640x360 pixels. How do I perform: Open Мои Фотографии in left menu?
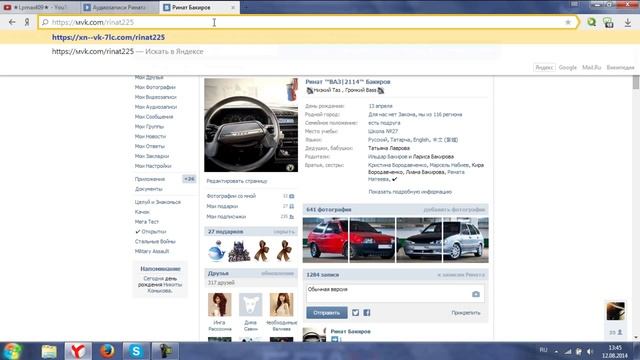click(x=155, y=87)
